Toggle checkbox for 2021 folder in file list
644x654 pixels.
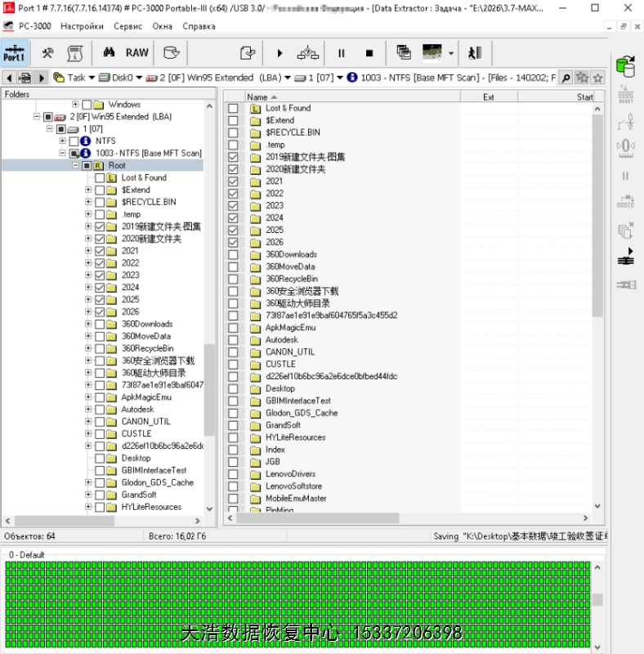coord(233,181)
